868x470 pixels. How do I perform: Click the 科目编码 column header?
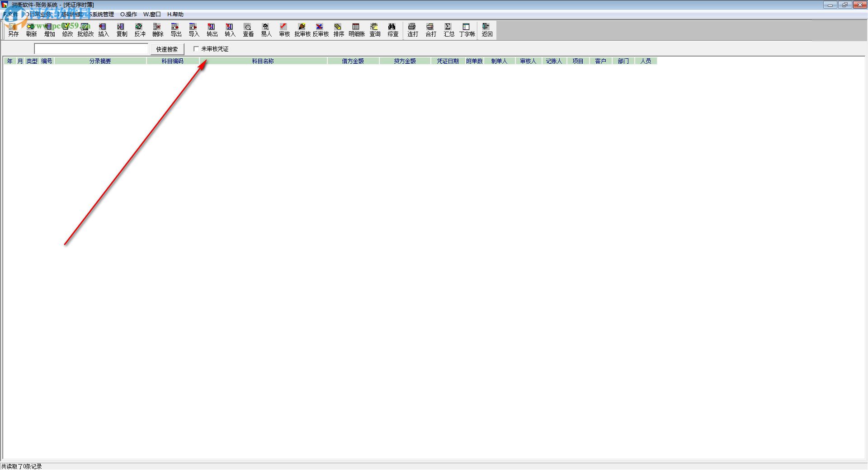pos(173,61)
